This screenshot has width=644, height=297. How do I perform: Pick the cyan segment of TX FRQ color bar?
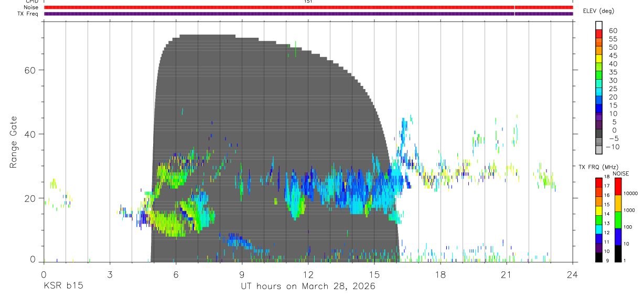598,229
